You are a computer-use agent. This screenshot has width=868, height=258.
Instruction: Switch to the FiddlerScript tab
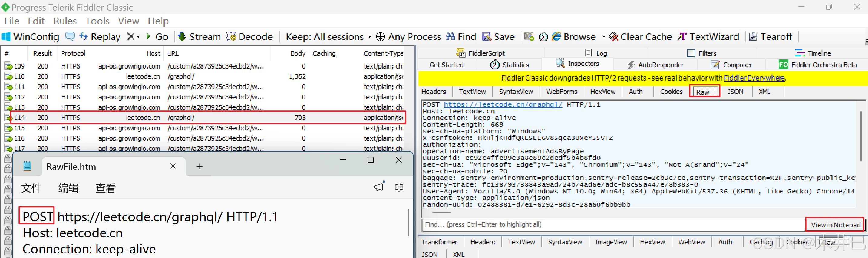pos(480,53)
